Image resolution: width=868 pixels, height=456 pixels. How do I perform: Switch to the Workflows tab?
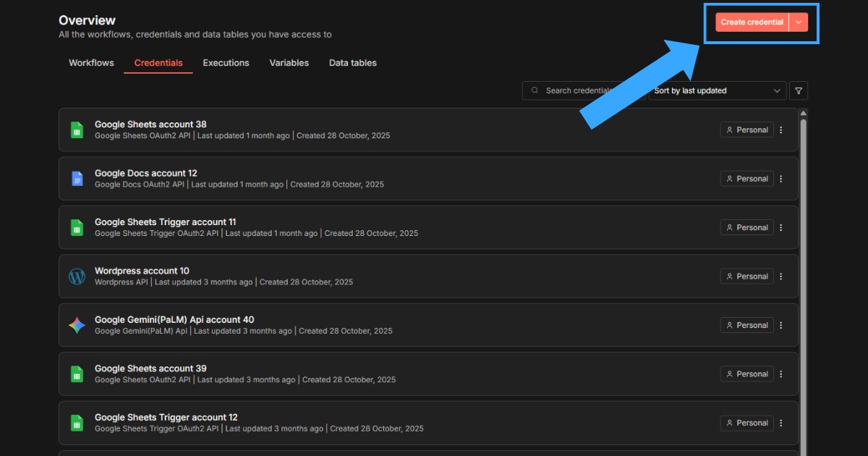click(91, 63)
